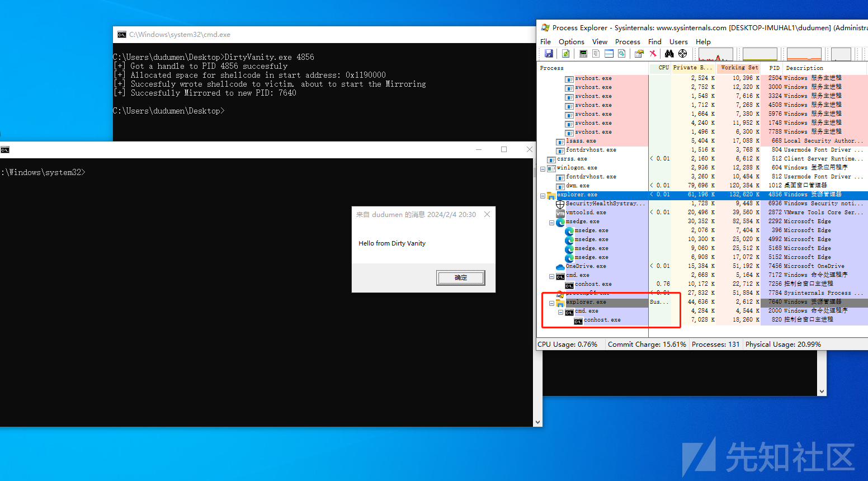Click the binoculars Find Handle or DLL icon

[x=669, y=54]
